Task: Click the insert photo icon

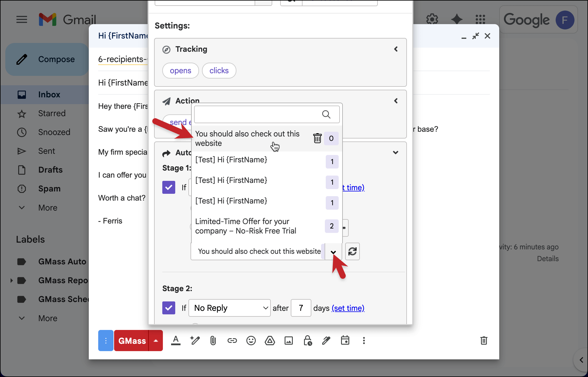Action: pos(288,341)
